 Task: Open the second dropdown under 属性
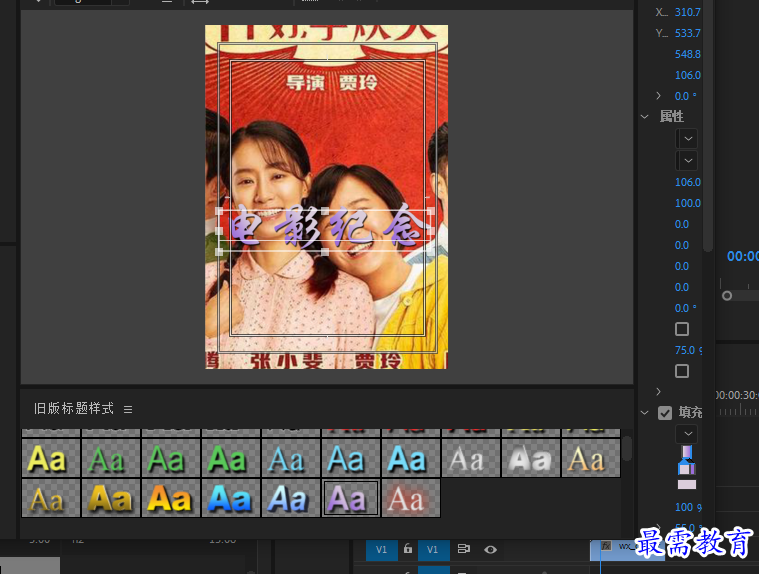pyautogui.click(x=687, y=161)
